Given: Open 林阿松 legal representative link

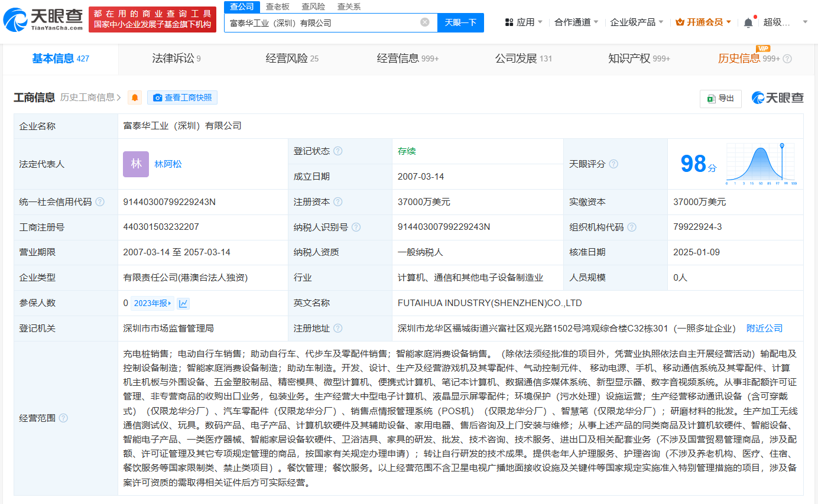Looking at the screenshot, I should coord(168,164).
